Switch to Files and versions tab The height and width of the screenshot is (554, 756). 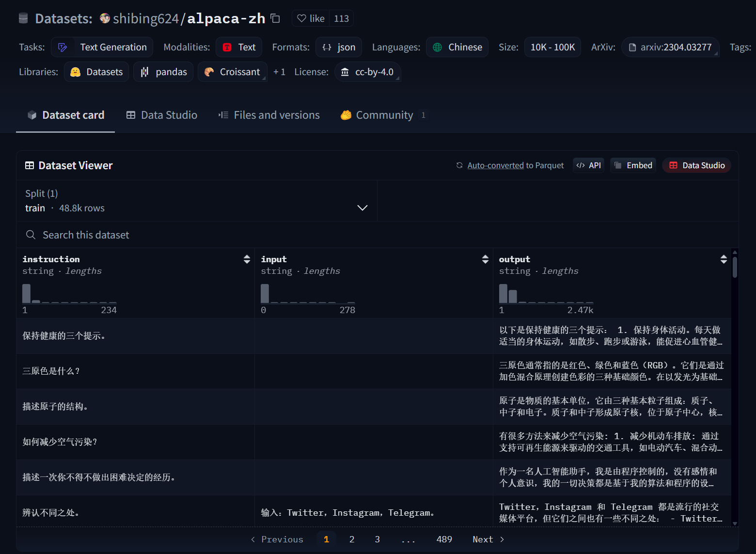269,115
